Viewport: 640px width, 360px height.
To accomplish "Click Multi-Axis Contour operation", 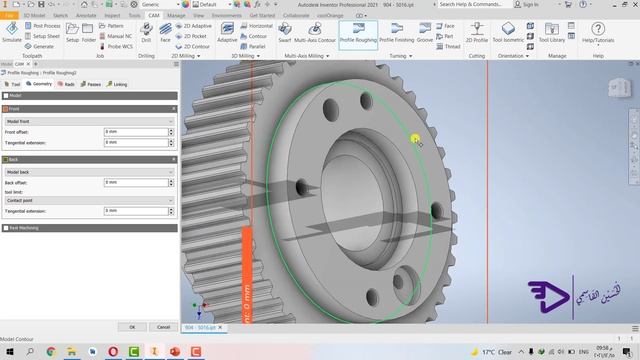I will [315, 32].
